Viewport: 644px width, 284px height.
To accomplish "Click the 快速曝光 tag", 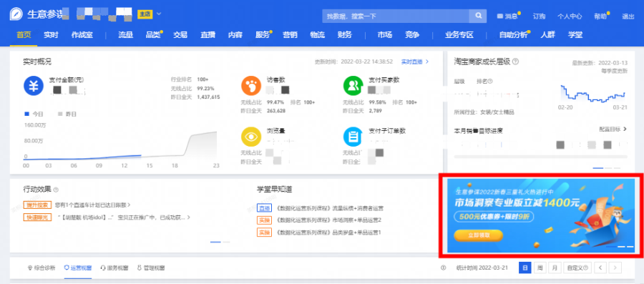I will pos(37,217).
